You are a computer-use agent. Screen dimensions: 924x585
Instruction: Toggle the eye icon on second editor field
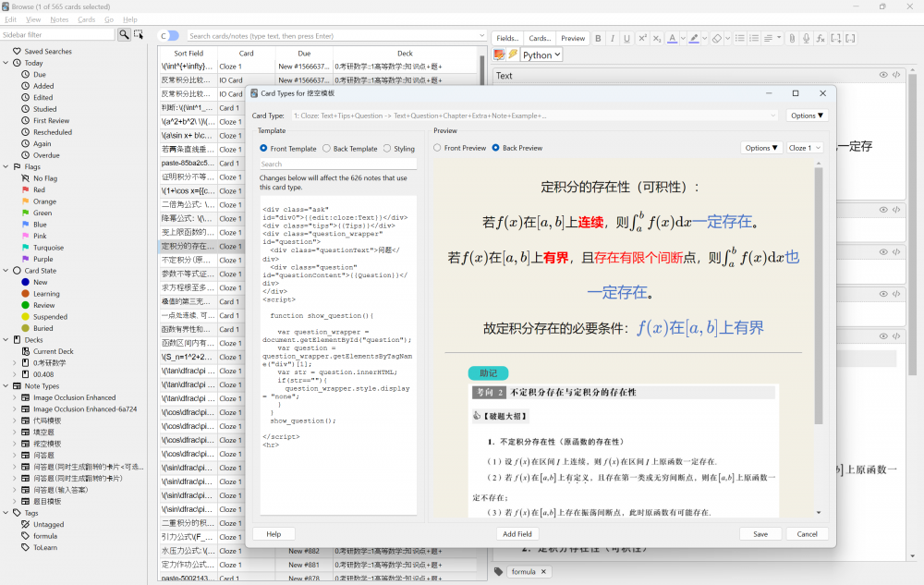coord(883,210)
